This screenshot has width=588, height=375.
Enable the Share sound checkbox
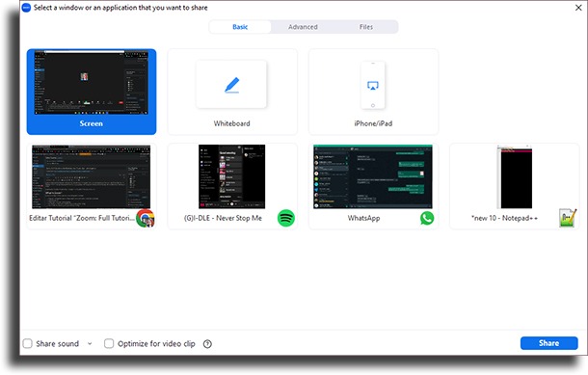27,343
